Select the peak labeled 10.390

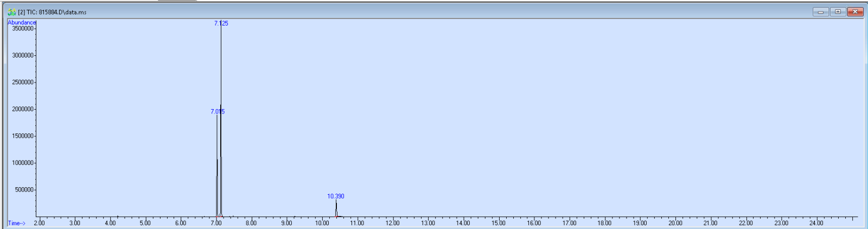click(336, 196)
